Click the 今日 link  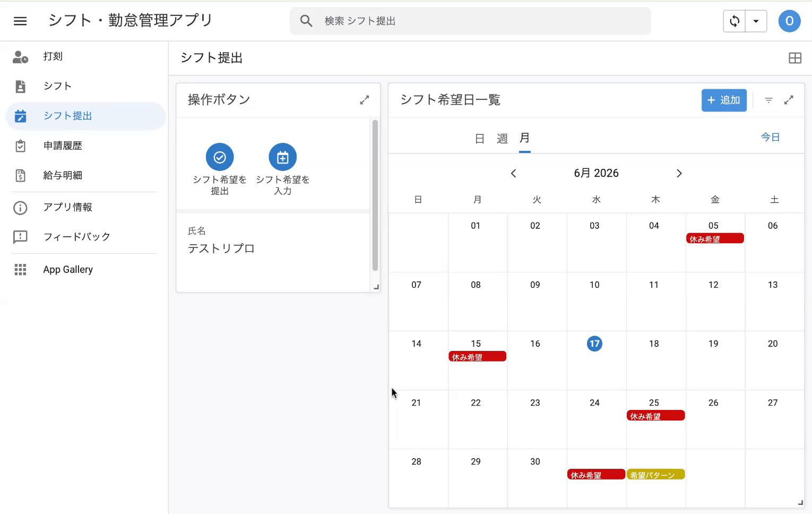(x=770, y=138)
